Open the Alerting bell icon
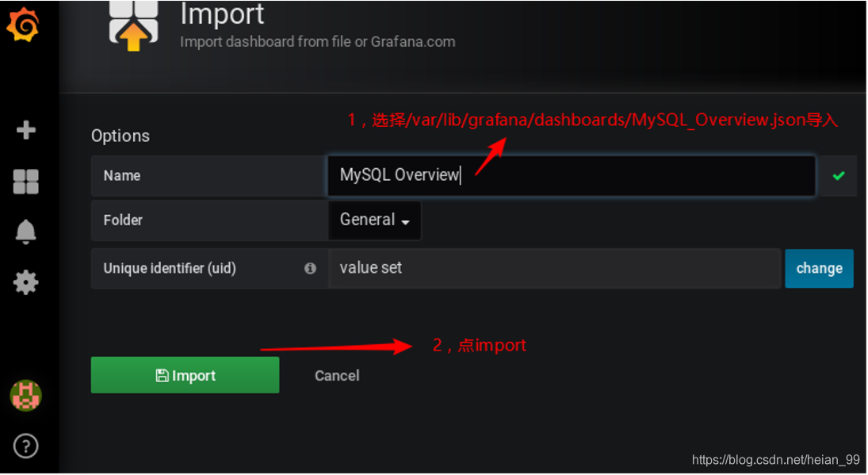Screen dimensions: 868x475 25,232
